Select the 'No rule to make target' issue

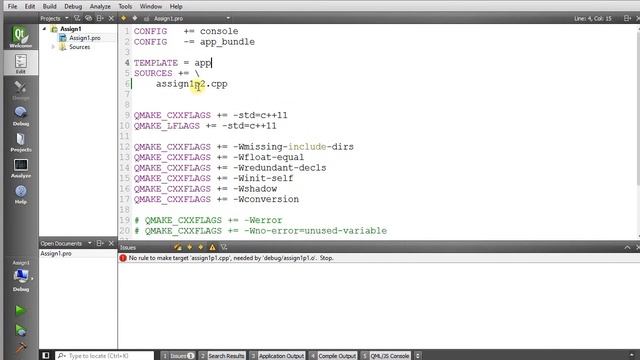[x=379, y=258]
